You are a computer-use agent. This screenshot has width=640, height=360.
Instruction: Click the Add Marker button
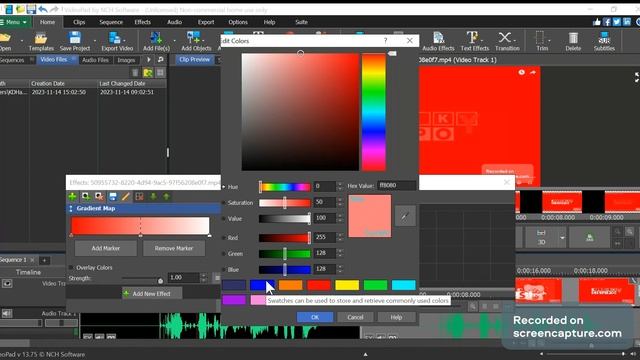click(x=106, y=248)
